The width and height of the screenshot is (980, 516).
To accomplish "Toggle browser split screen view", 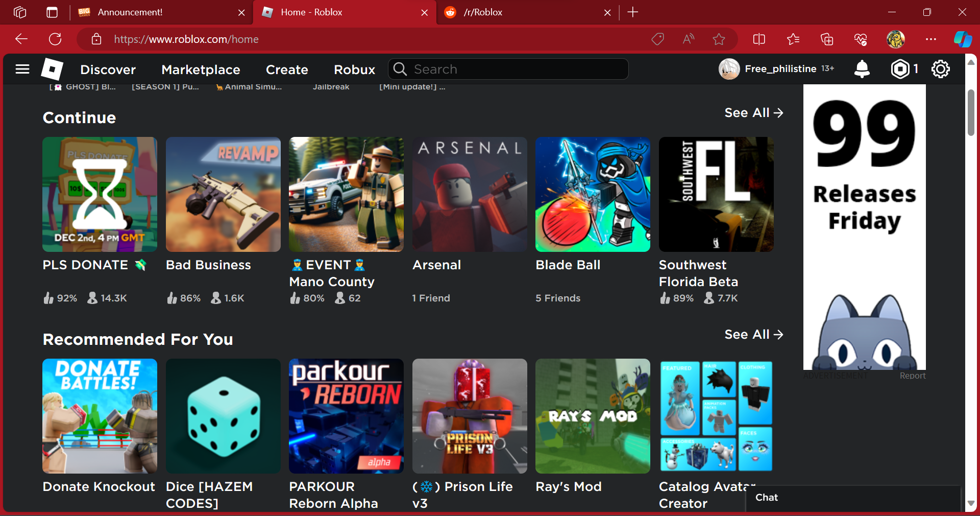I will pyautogui.click(x=759, y=39).
